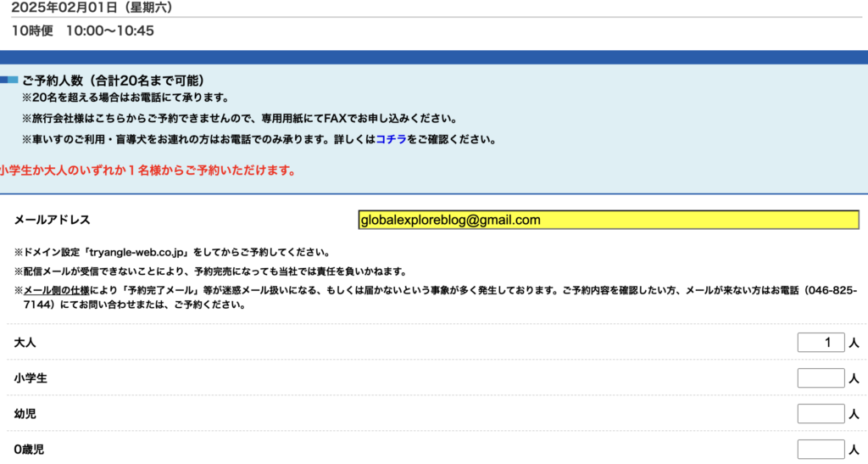Viewport: 868px width, 464px height.
Task: Select the 幼児 number input box
Action: tap(821, 414)
